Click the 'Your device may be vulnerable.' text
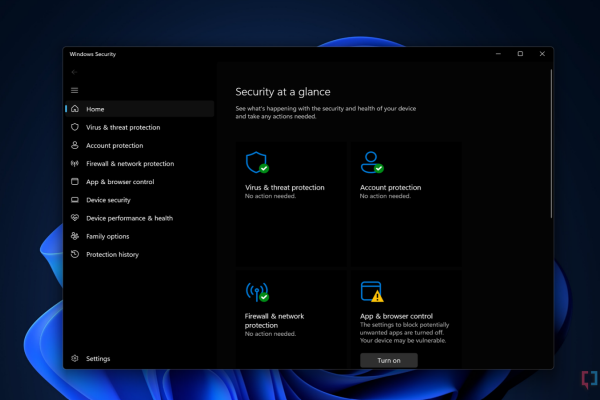The width and height of the screenshot is (600, 400). click(x=403, y=340)
